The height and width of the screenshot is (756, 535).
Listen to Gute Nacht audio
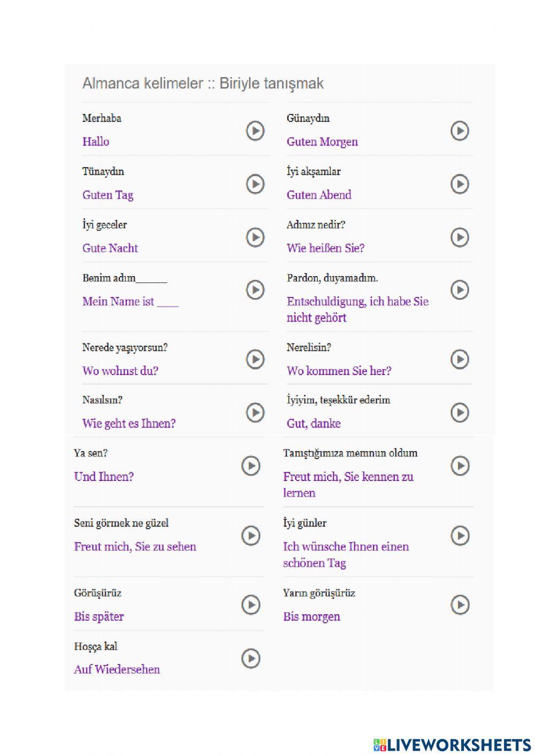pos(255,237)
